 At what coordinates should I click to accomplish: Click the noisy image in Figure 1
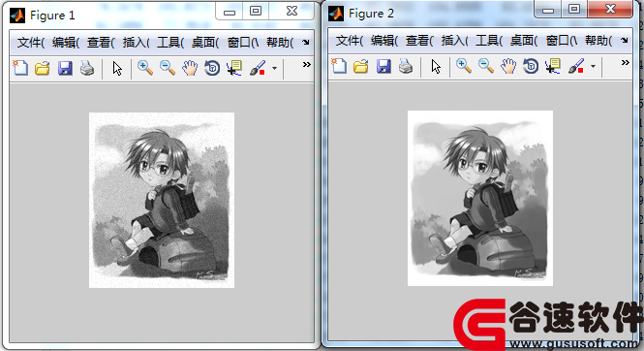[x=162, y=200]
